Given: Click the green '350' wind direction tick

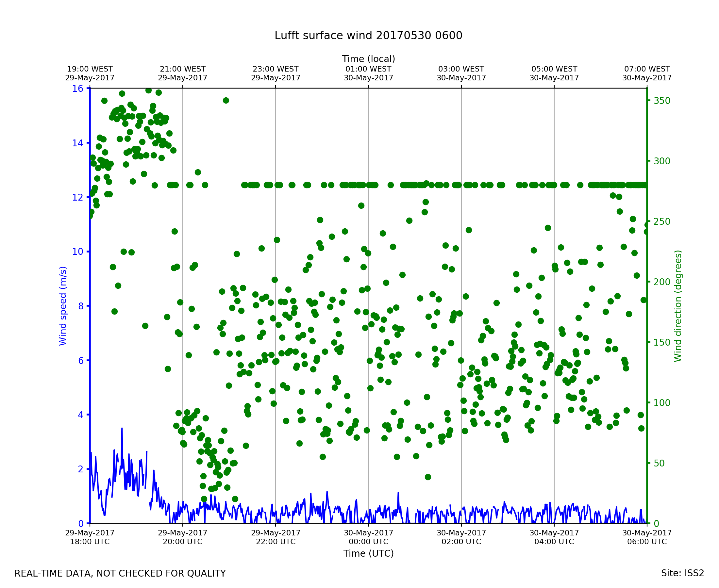Looking at the screenshot, I should click(x=662, y=101).
